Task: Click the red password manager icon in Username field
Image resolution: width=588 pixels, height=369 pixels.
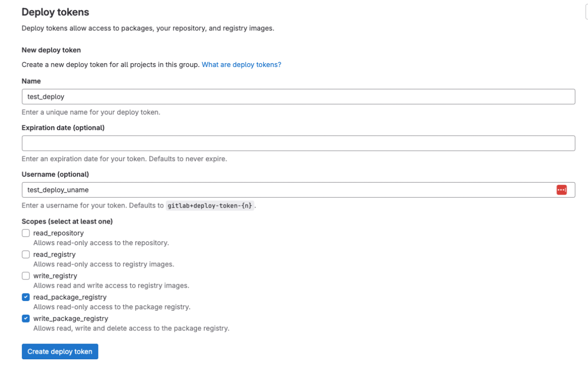Action: pos(562,190)
